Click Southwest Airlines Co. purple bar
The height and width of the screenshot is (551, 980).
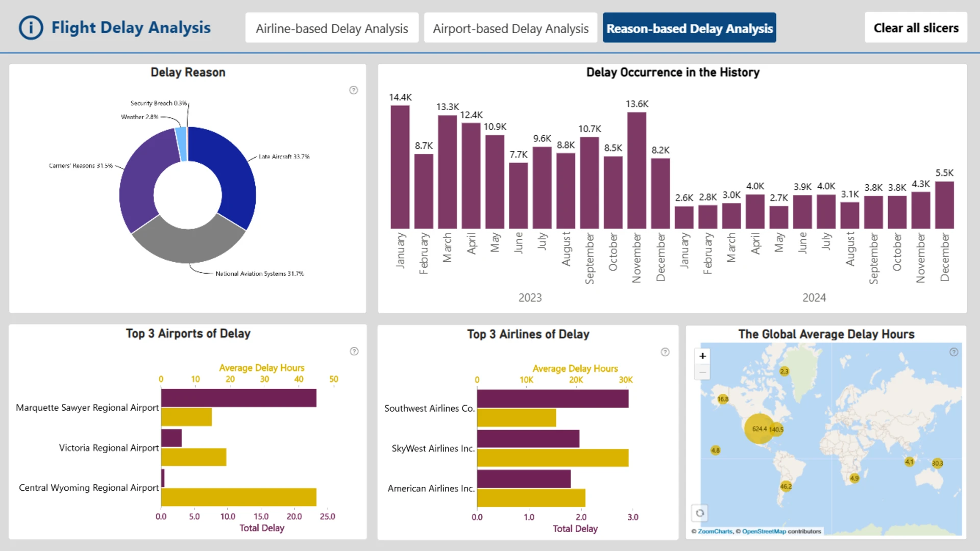[x=553, y=399]
